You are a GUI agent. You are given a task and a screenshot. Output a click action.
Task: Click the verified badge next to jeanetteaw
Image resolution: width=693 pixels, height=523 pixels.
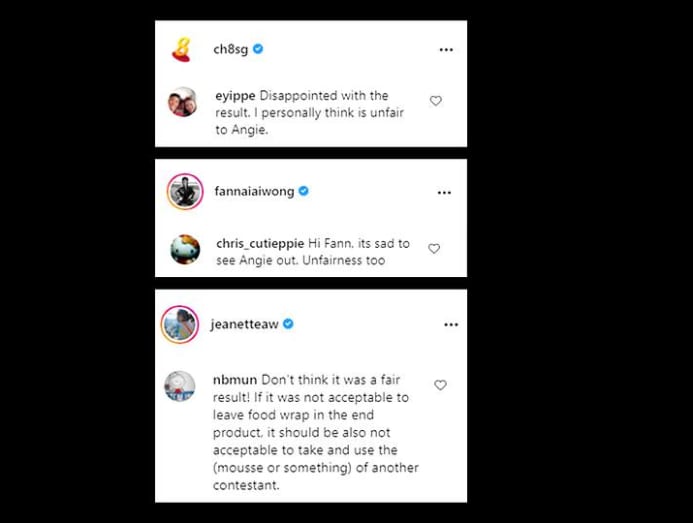coord(288,324)
